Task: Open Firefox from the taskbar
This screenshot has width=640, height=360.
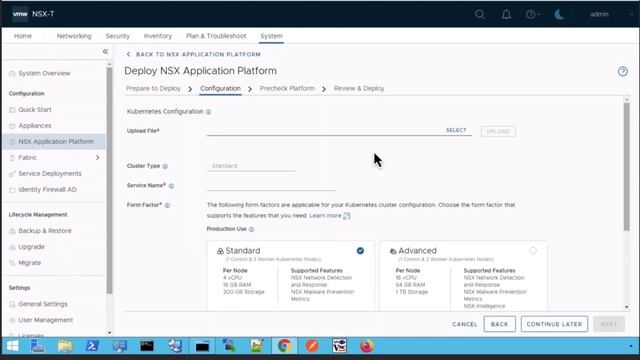Action: tap(367, 346)
